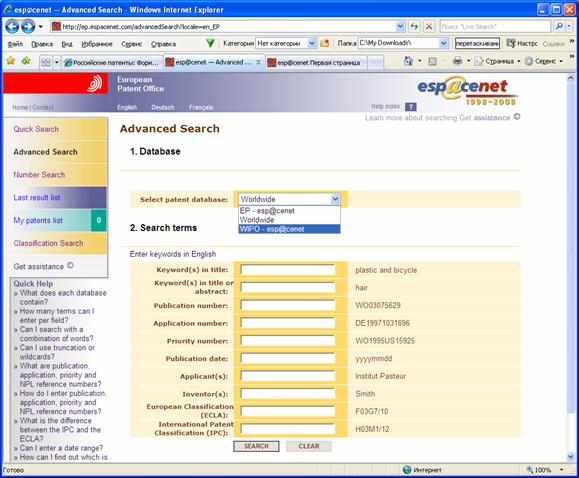Screen dimensions: 579x478
Task: Click the Help index question mark icon
Action: [x=411, y=107]
